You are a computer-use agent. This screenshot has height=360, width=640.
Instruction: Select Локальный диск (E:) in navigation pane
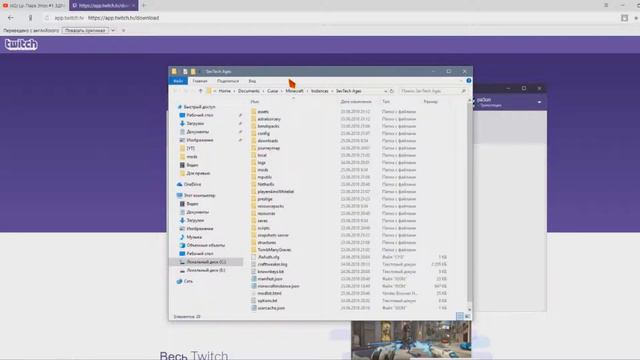click(206, 270)
